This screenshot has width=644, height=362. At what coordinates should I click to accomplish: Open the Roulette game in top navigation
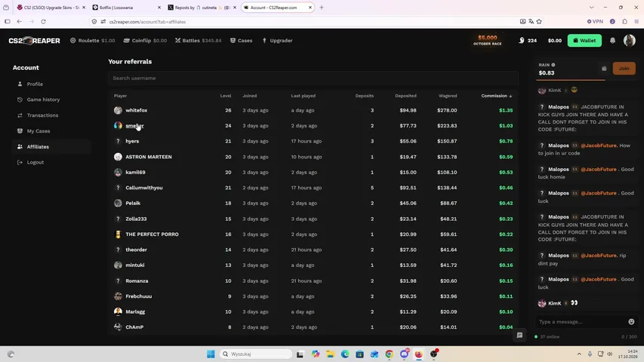[x=92, y=41]
